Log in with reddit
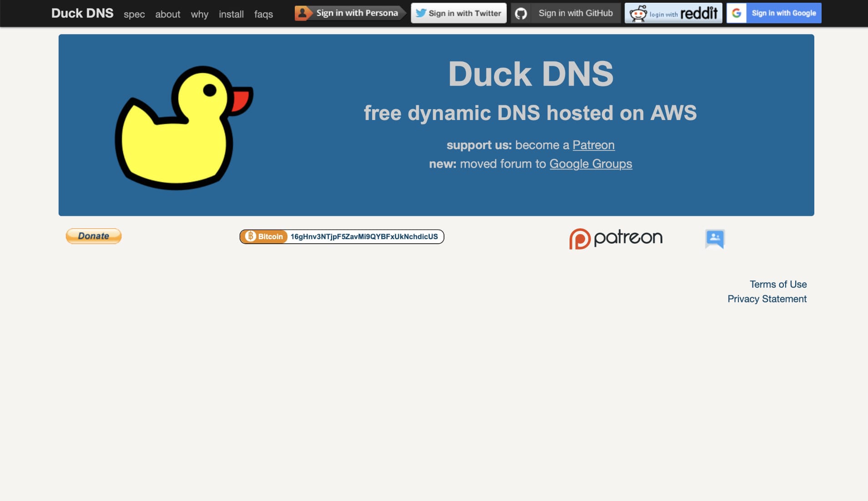The image size is (868, 501). pos(673,13)
